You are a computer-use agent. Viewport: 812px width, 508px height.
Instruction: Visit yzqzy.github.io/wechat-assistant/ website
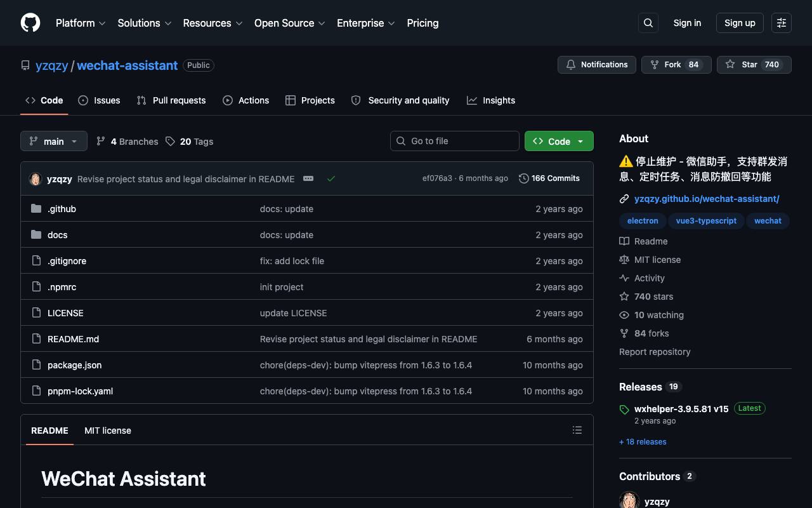(x=707, y=199)
